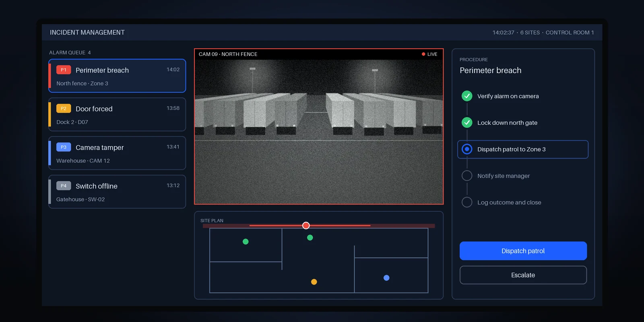Screen dimensions: 644x322
Task: Click the 6 SITES text in header
Action: [530, 33]
